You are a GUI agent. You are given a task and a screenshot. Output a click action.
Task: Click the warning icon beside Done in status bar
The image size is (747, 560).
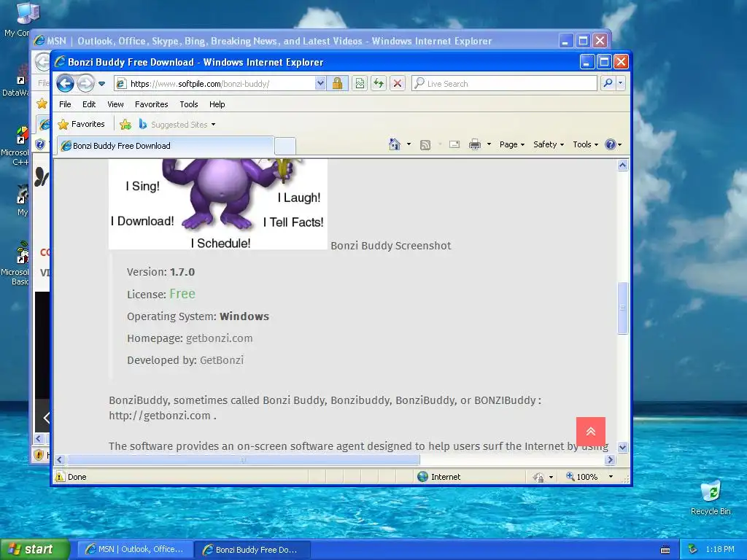tap(60, 477)
